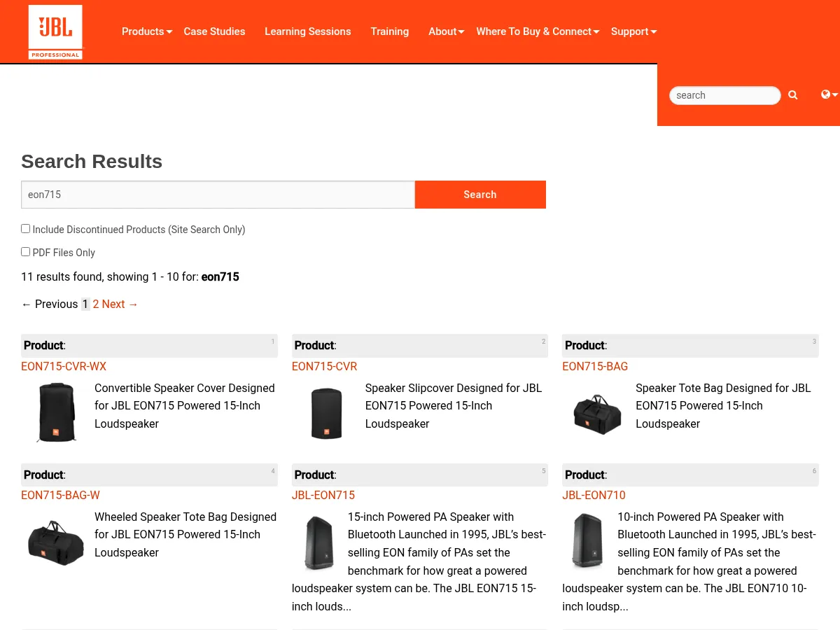840x630 pixels.
Task: Go to results page 2
Action: 96,304
